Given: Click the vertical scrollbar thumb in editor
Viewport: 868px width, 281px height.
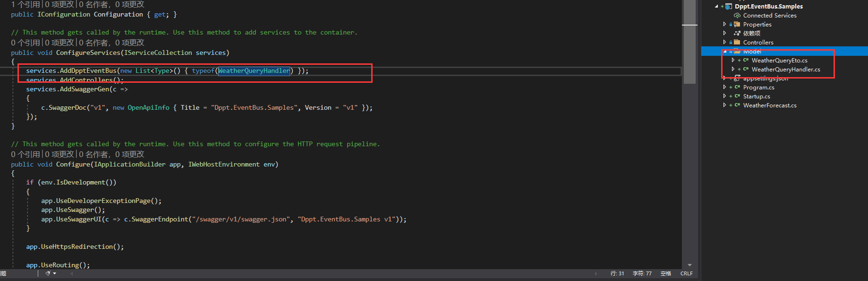Looking at the screenshot, I should (x=689, y=43).
